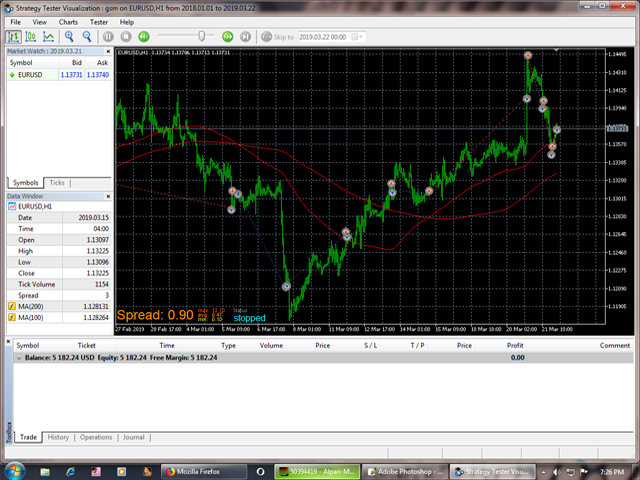Close the Data Window panel
Image resolution: width=640 pixels, height=480 pixels.
[x=108, y=196]
